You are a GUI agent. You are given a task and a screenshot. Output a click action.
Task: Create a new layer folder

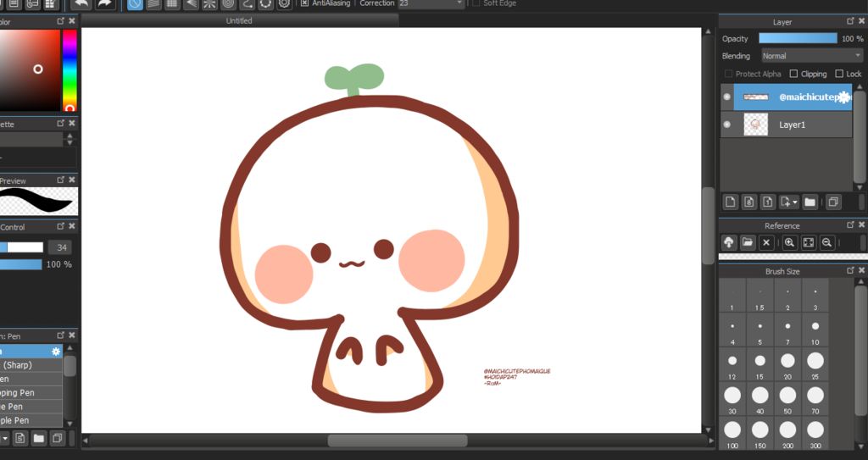coord(810,202)
